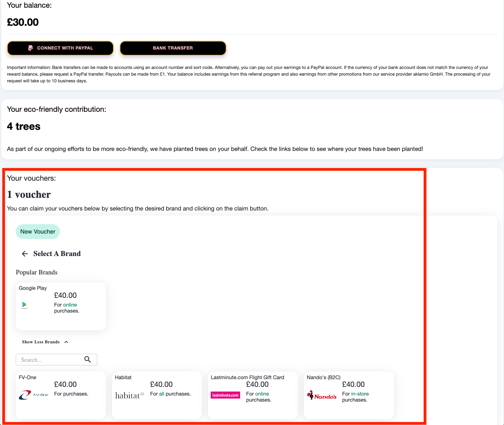Viewport: 504px width, 425px height.
Task: Select the Google Play voucher card
Action: [61, 306]
